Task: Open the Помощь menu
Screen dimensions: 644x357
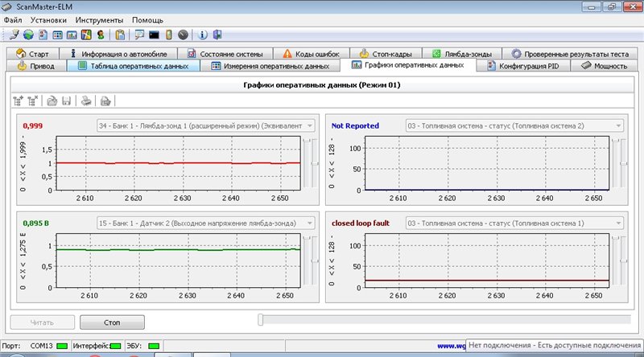Action: pyautogui.click(x=147, y=19)
